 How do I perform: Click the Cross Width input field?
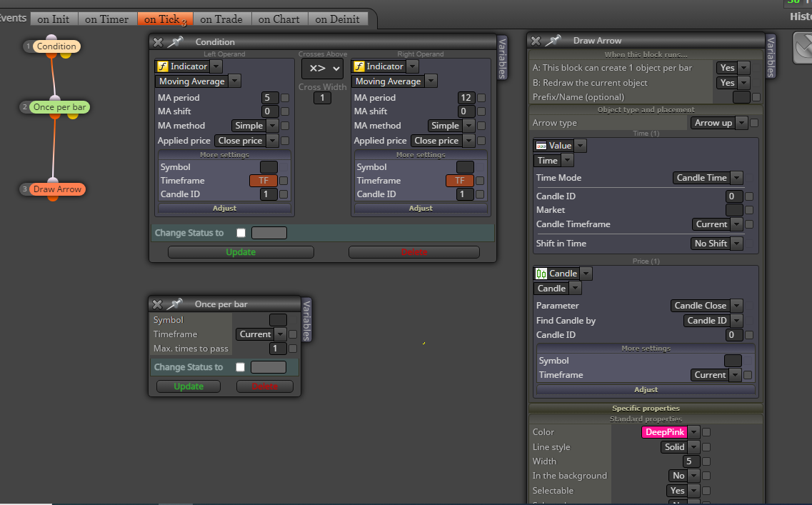click(x=322, y=98)
